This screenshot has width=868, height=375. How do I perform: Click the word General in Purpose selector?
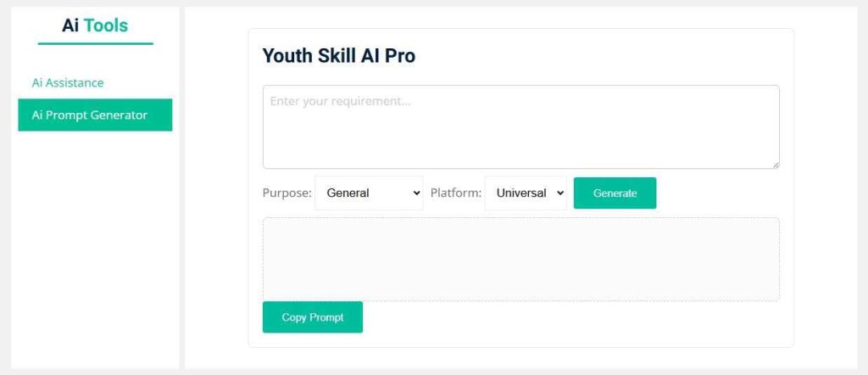click(348, 193)
